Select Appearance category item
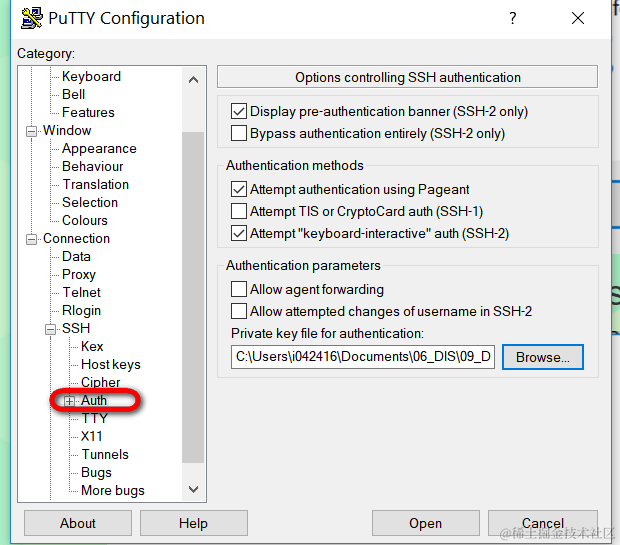Viewport: 620px width, 545px height. point(99,149)
